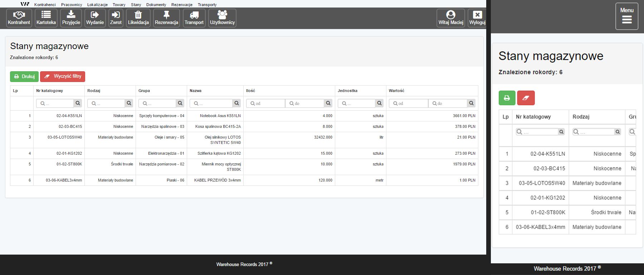Click the red Wyczyść filtry button
Screen dimensions: 644x275
point(63,76)
